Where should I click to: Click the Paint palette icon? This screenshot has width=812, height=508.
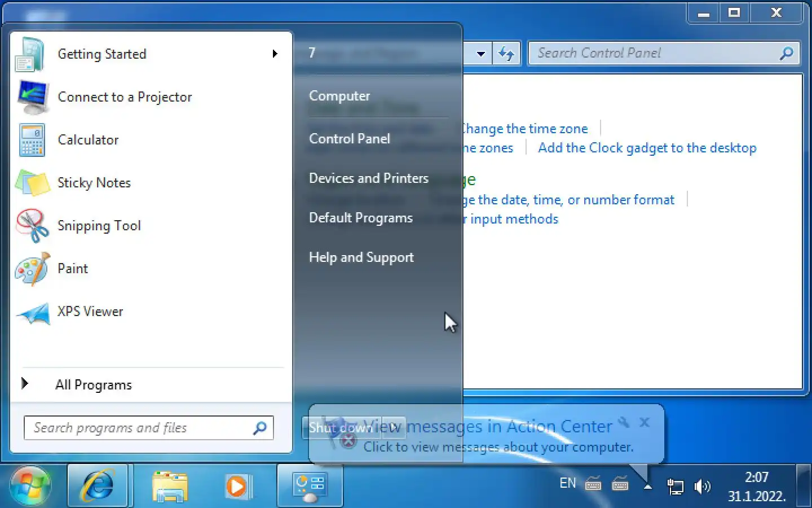pyautogui.click(x=33, y=269)
